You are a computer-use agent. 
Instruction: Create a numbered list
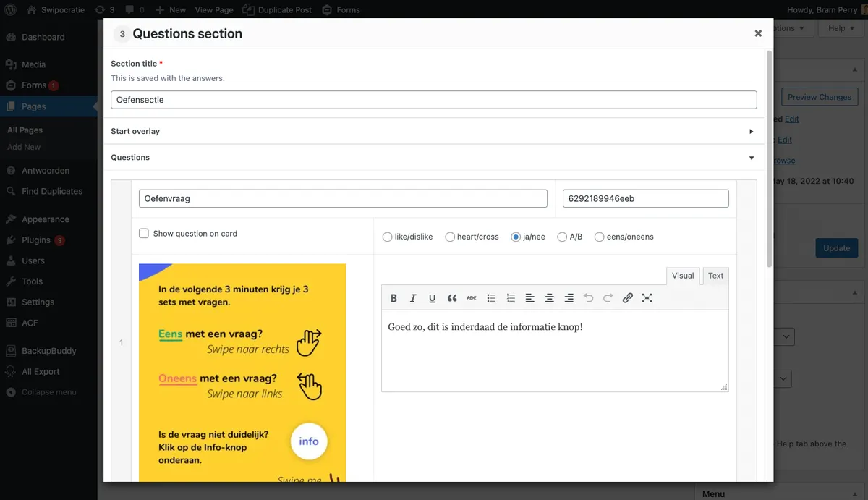[511, 298]
